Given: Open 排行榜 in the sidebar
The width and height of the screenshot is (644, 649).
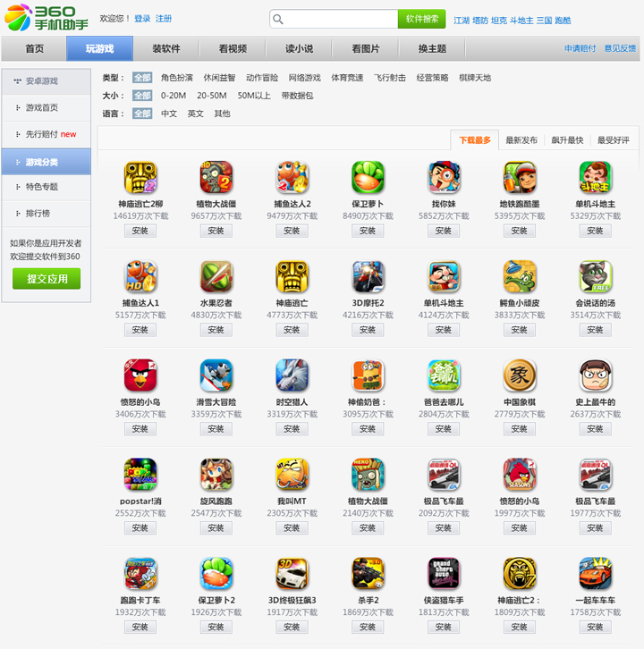Looking at the screenshot, I should click(47, 213).
